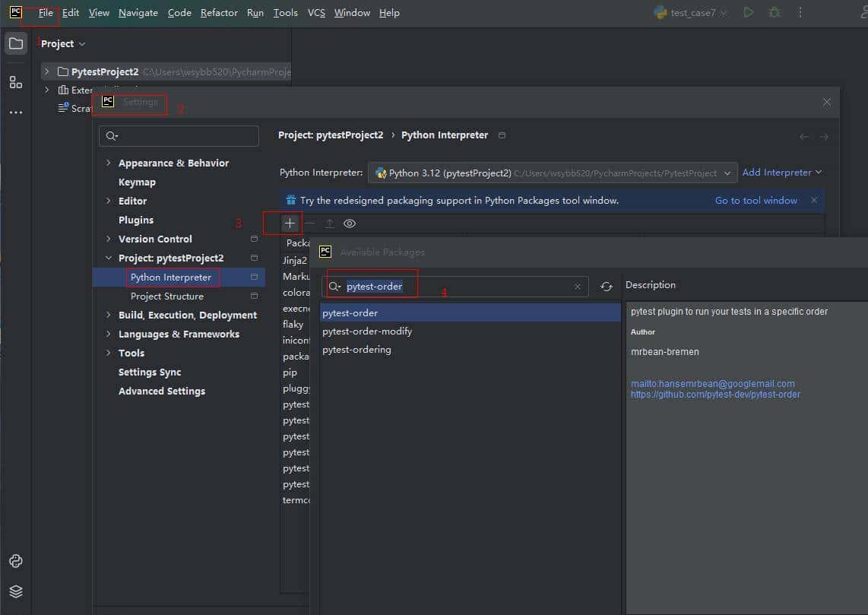Toggle show early releases eye icon
Image resolution: width=868 pixels, height=615 pixels.
(x=350, y=223)
